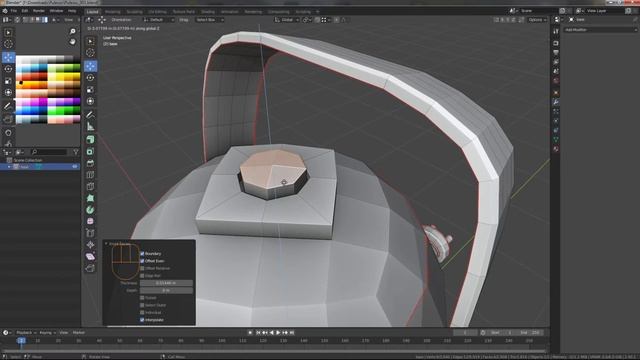Click the Thickness value slider
This screenshot has width=640, height=360.
click(166, 283)
